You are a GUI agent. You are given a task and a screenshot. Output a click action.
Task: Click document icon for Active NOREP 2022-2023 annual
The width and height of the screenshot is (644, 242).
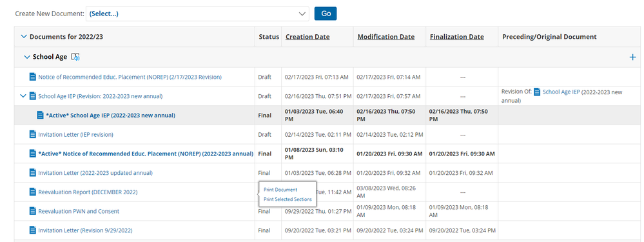pos(33,153)
